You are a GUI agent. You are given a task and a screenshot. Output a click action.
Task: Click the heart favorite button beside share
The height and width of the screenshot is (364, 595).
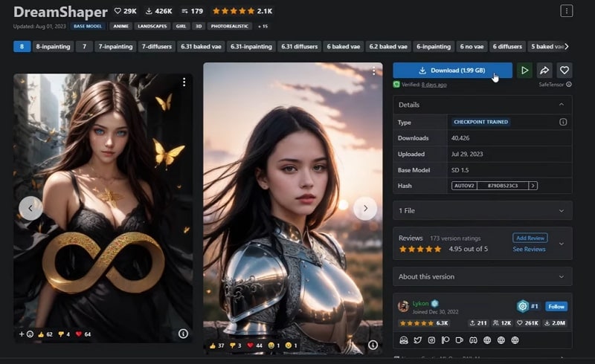click(x=565, y=70)
